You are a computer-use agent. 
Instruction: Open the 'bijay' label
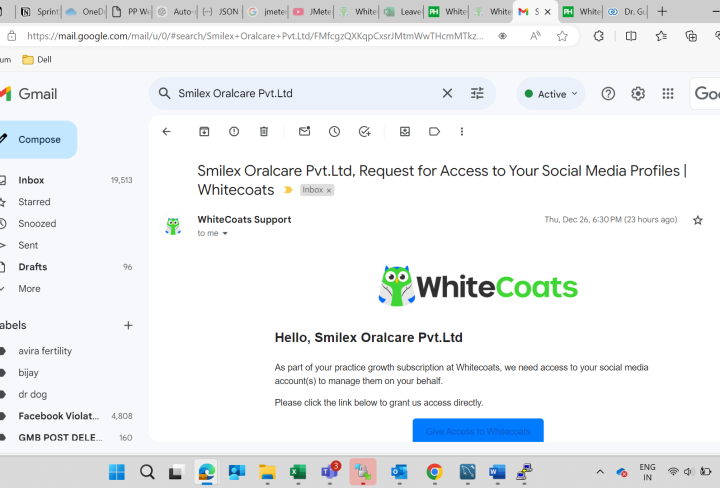tap(28, 373)
